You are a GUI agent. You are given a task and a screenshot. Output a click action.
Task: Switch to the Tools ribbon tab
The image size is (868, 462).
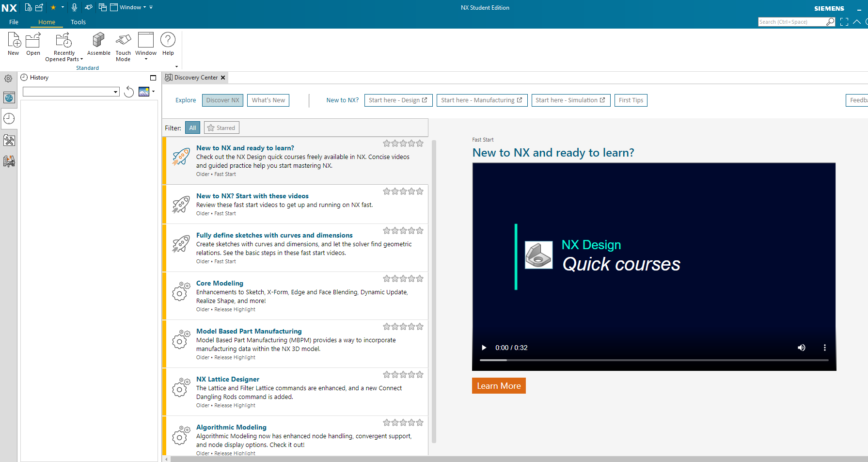pos(78,22)
